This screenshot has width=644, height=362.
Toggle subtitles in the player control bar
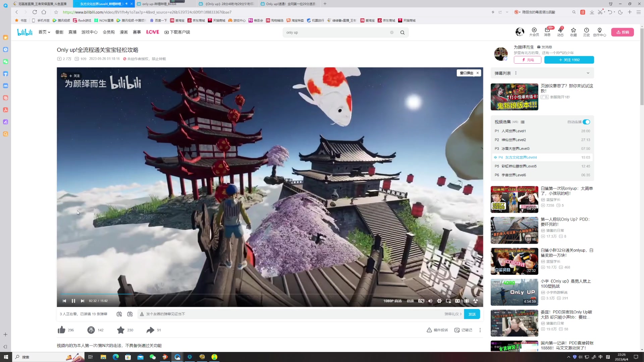421,301
